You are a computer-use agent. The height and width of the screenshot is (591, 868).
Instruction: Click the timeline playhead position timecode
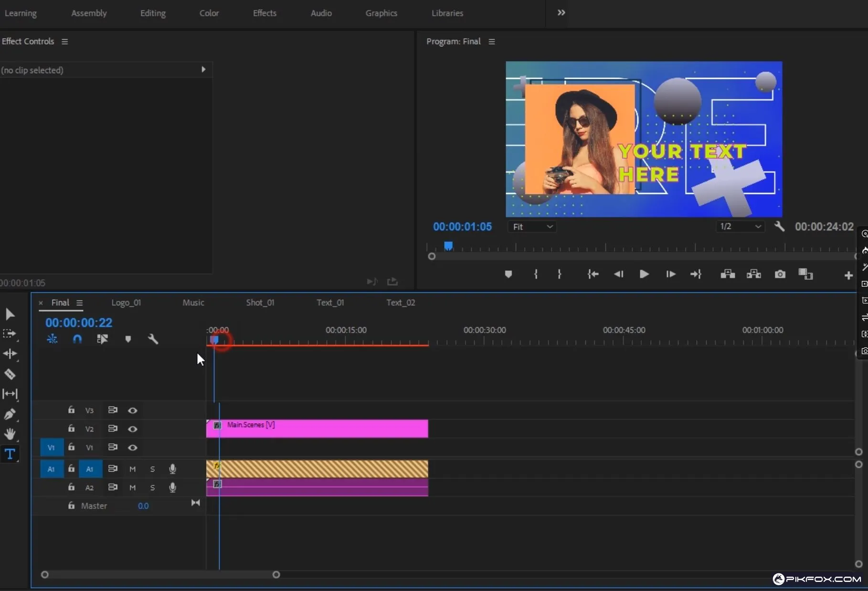click(x=79, y=323)
